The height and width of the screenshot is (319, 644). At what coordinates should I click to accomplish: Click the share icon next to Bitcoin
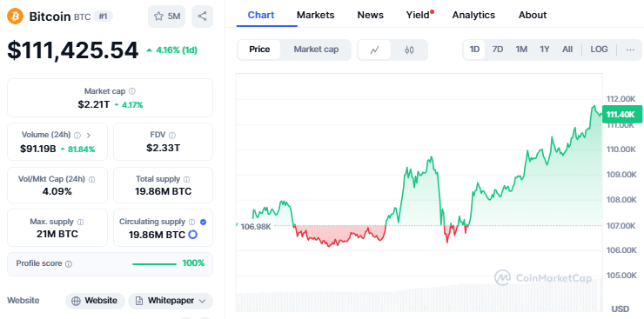click(202, 17)
